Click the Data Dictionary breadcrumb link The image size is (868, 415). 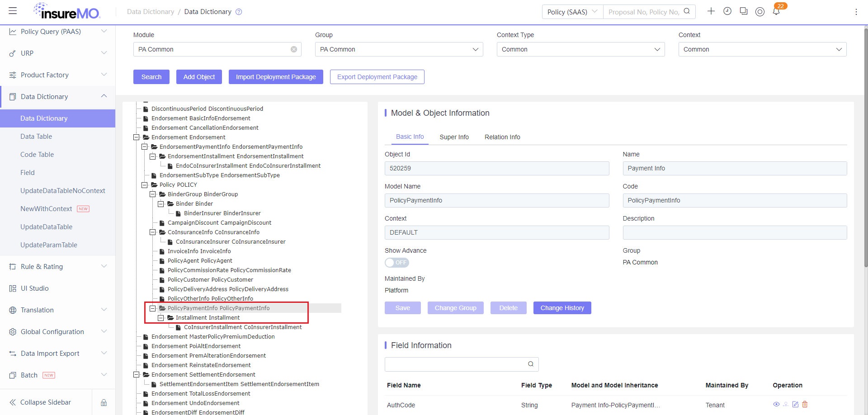(151, 12)
